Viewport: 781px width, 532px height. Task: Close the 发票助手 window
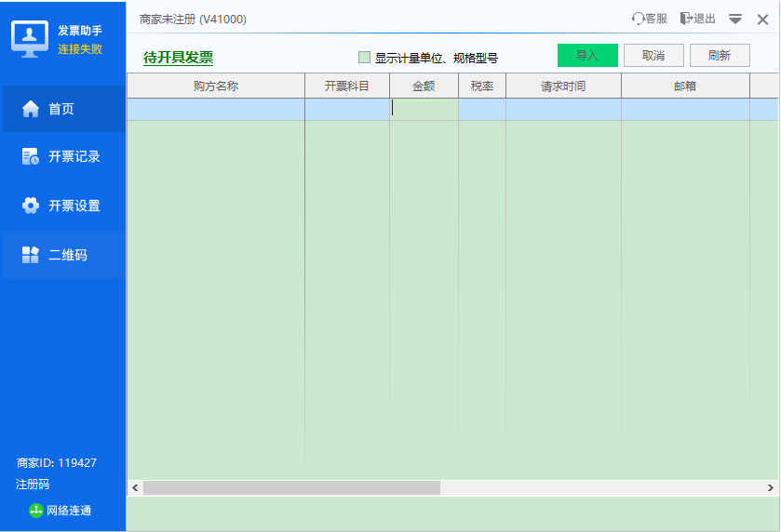click(x=762, y=20)
